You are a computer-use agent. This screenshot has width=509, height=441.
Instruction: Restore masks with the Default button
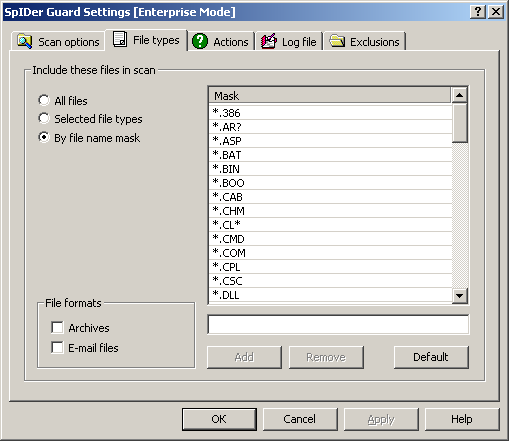click(431, 357)
